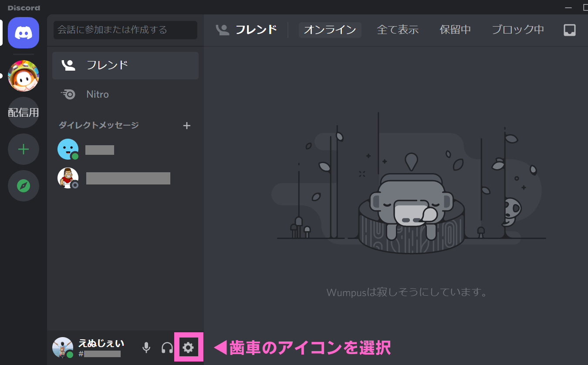The height and width of the screenshot is (365, 588).
Task: Switch to the オンライン tab
Action: 330,30
